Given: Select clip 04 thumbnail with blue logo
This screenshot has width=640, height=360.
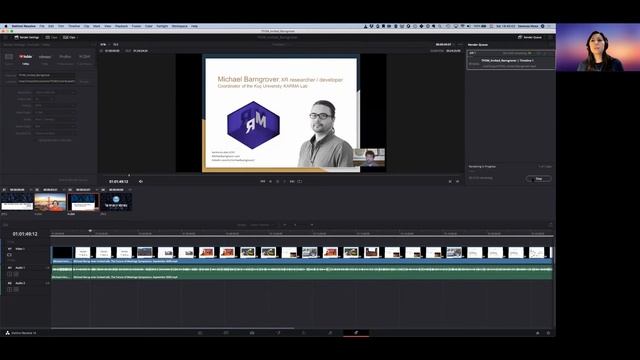Looking at the screenshot, I should click(116, 202).
